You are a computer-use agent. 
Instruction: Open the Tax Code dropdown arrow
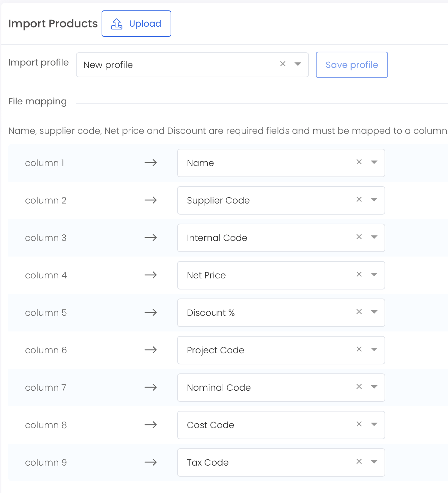tap(374, 461)
